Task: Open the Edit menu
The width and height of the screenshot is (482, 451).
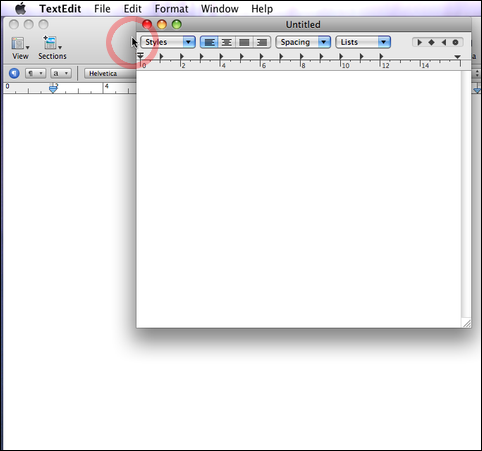Action: 132,9
